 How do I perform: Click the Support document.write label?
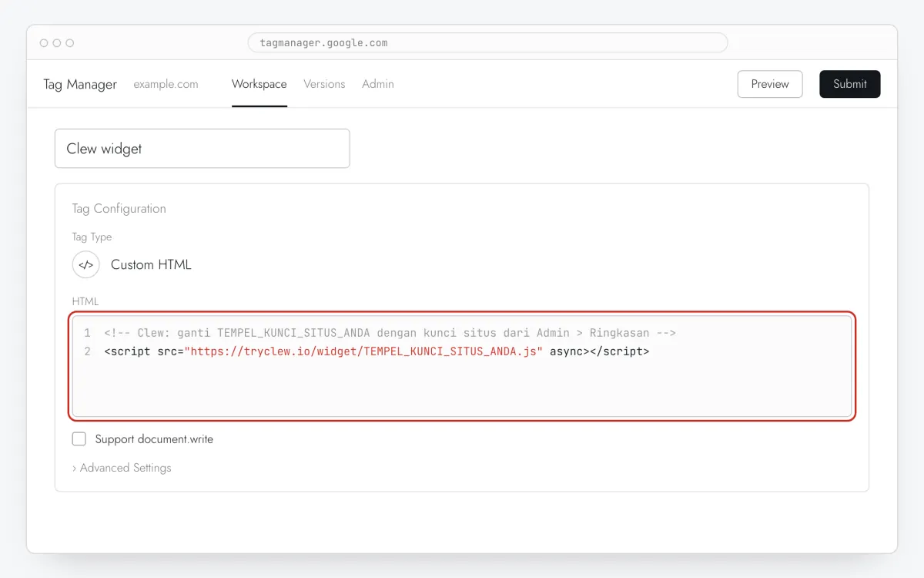154,439
